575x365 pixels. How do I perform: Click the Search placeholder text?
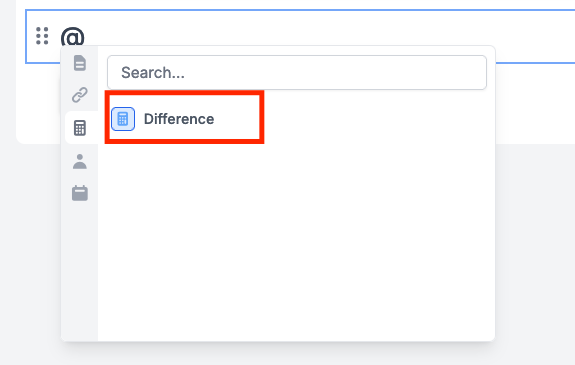point(153,73)
